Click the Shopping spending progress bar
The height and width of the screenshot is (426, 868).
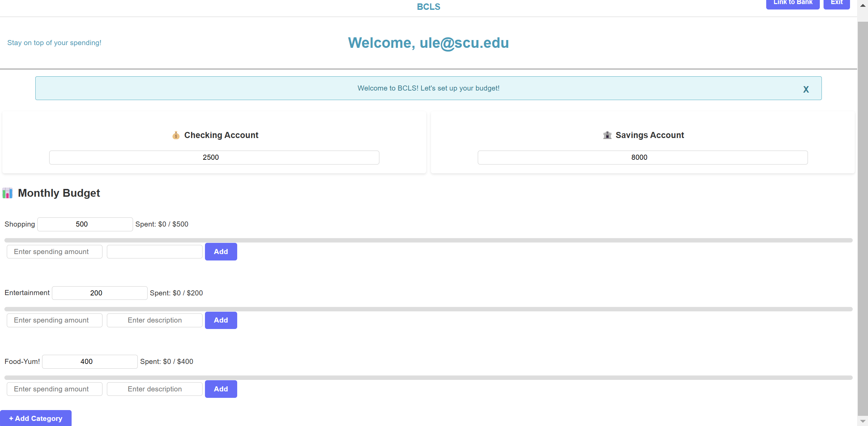pos(428,240)
